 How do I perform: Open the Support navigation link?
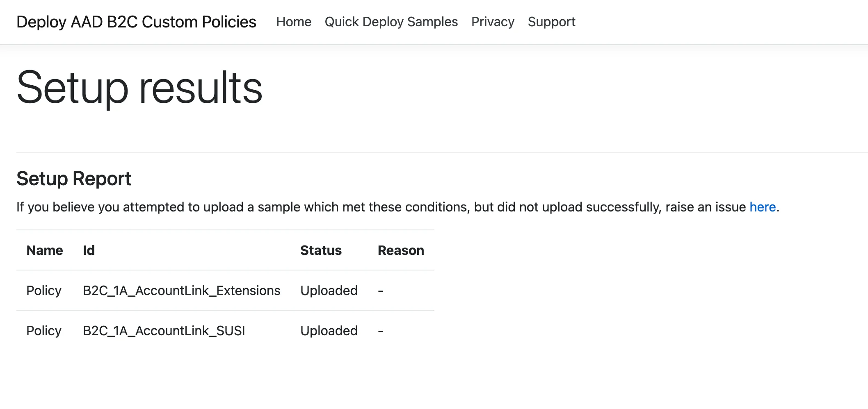(x=551, y=22)
